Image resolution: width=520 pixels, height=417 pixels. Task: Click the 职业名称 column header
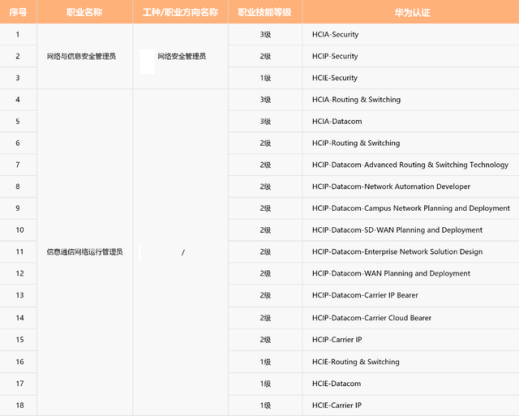pyautogui.click(x=84, y=12)
